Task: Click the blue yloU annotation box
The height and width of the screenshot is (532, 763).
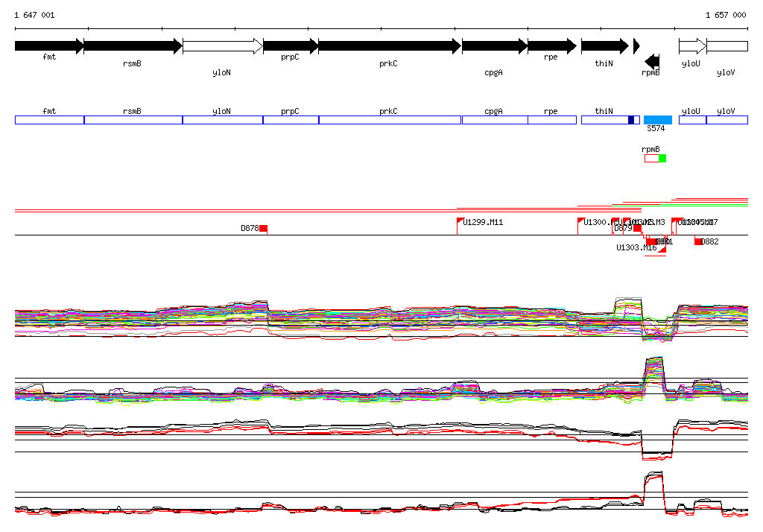Action: click(692, 120)
